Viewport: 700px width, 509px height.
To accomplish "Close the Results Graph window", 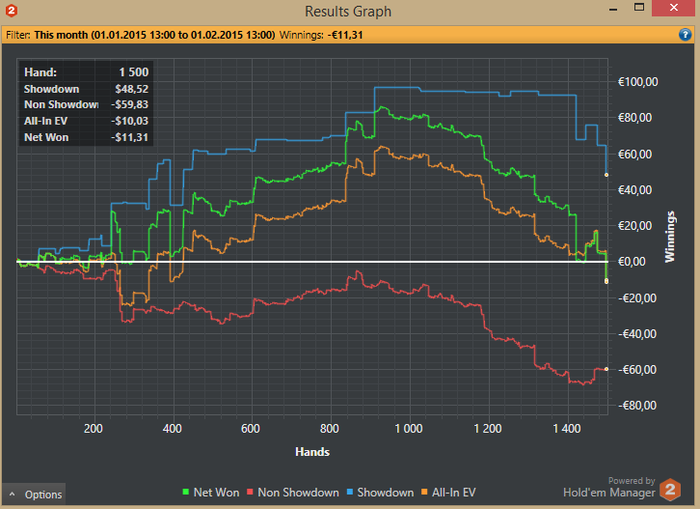I will (674, 8).
